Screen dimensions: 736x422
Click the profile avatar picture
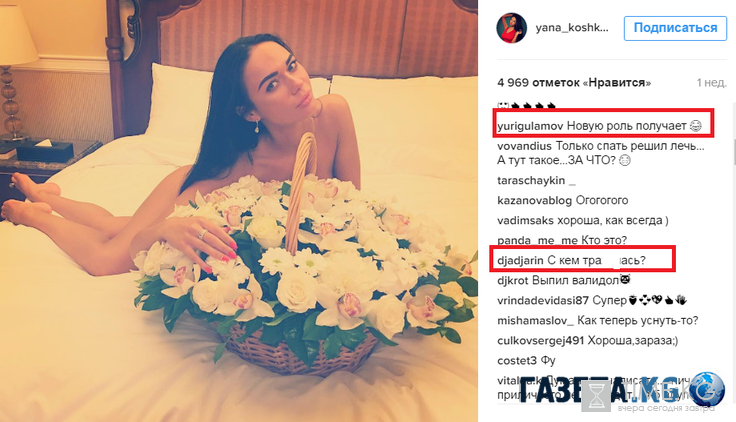[x=512, y=28]
